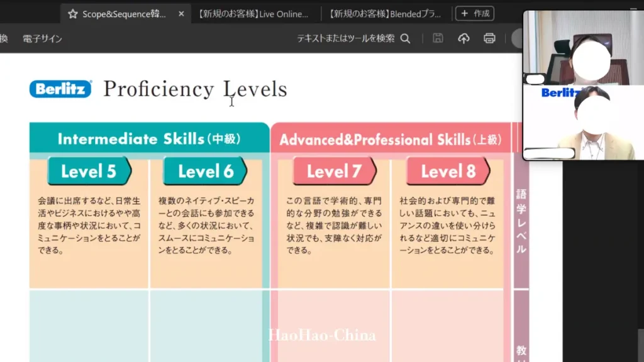Click the Level 5 badge
The height and width of the screenshot is (362, 644).
point(89,171)
